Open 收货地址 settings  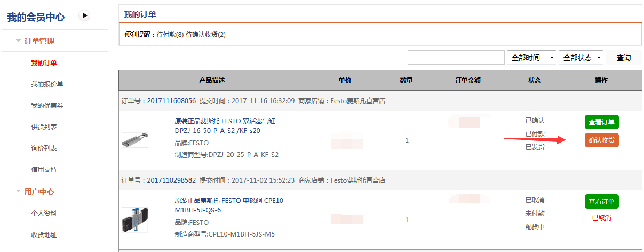click(x=44, y=235)
